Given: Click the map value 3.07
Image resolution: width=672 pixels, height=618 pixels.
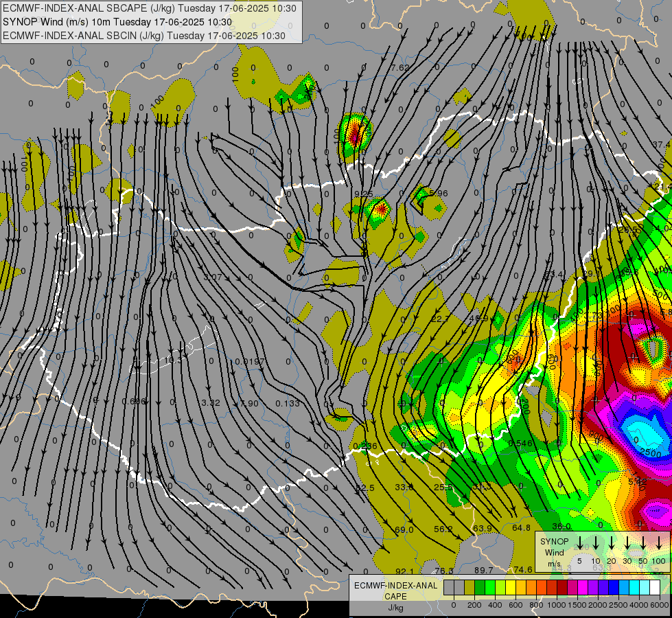Looking at the screenshot, I should point(213,277).
